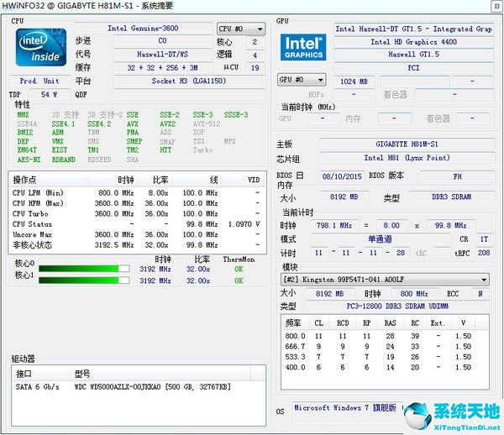The width and height of the screenshot is (504, 435).
Task: Click the AVX2 feature label
Action: coord(167,123)
